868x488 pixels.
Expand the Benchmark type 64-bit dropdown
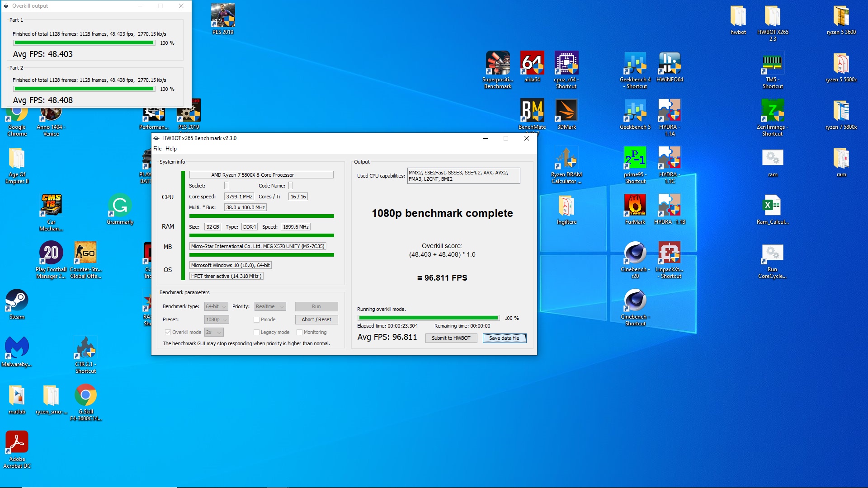click(216, 306)
